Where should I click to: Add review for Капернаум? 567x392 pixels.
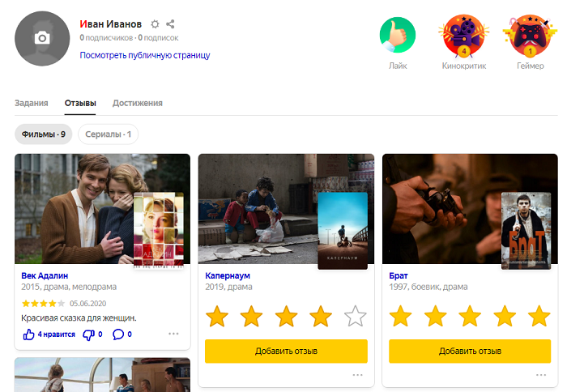(x=286, y=352)
